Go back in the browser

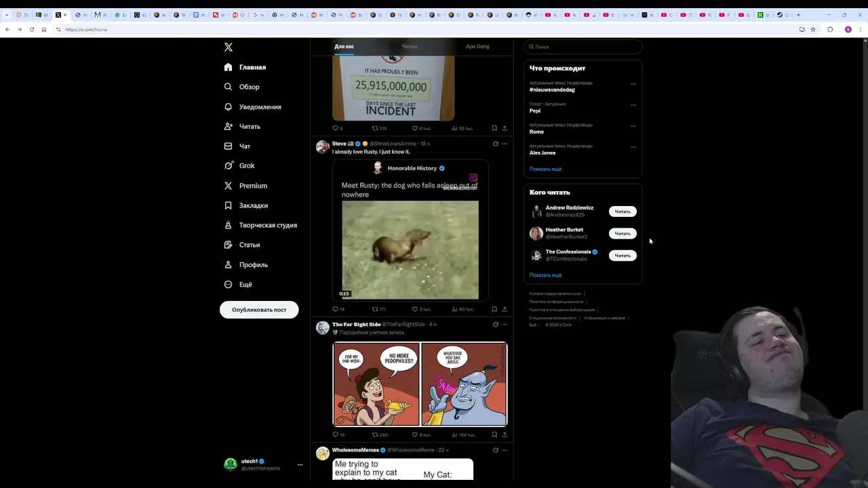[7, 29]
